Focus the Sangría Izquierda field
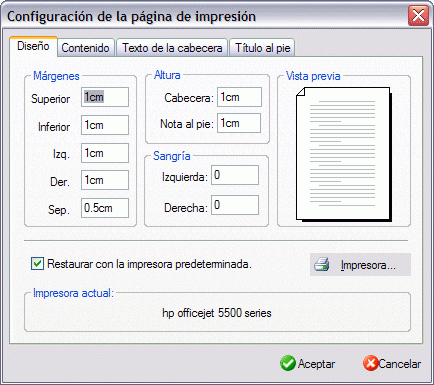This screenshot has width=434, height=385. [235, 175]
